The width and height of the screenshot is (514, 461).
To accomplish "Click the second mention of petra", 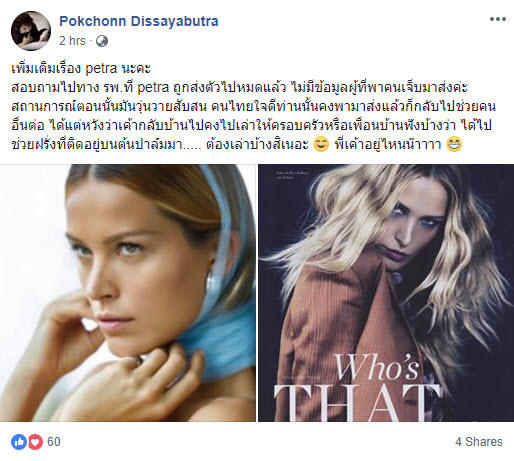I will point(153,87).
